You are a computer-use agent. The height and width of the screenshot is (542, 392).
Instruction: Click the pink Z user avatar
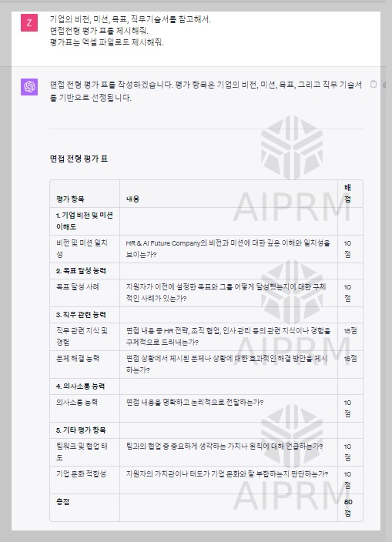click(29, 23)
